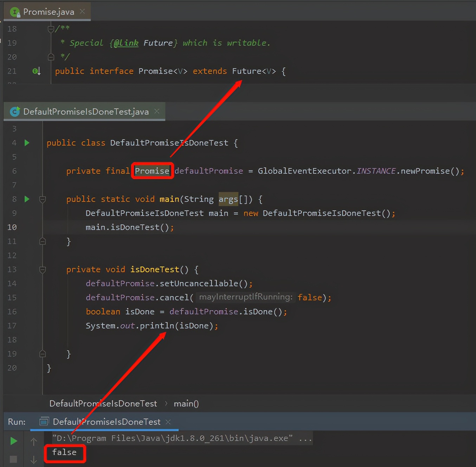Click the implemented-by gutter icon on line 21
Image resolution: width=476 pixels, height=467 pixels.
pos(37,71)
